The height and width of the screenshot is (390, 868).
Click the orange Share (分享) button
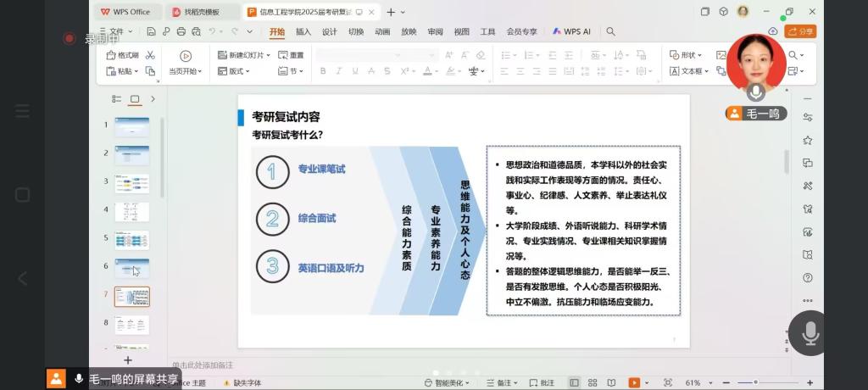(800, 31)
